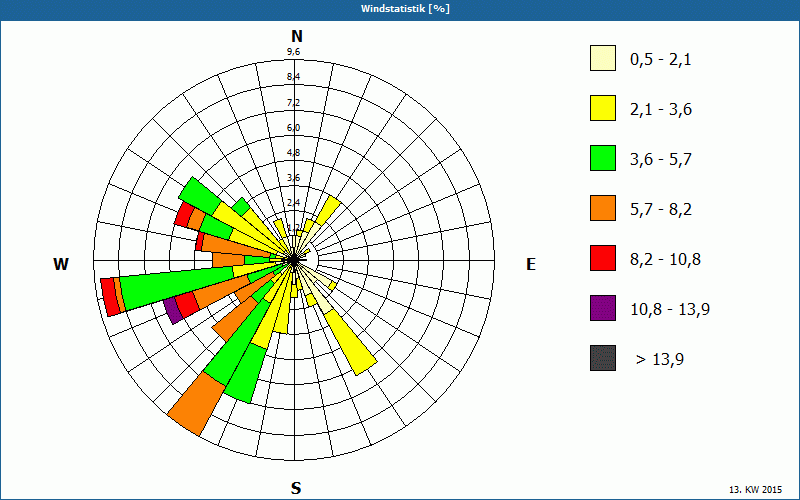Click the legend label '0,5 - 2,1'
Screen dimensions: 800x500
click(661, 60)
